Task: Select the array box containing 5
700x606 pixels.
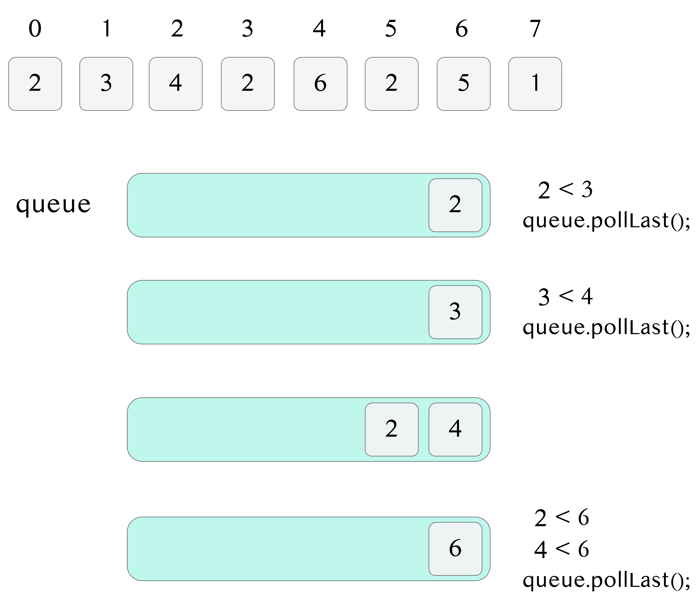Action: coord(463,83)
